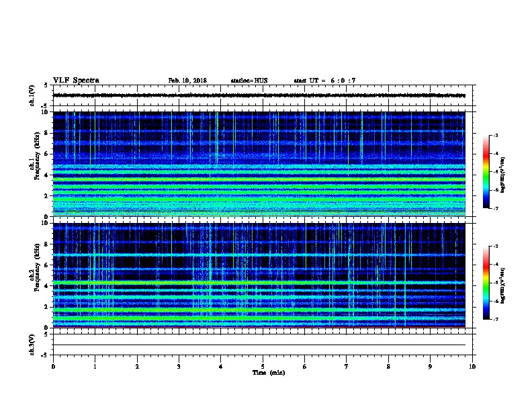532x411 pixels.
Task: Click the "-5" tick on the ch.3(V) axis
Action: [x=45, y=355]
